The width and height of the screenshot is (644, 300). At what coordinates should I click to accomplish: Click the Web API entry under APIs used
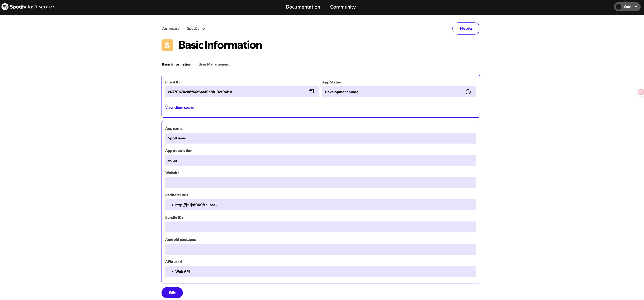183,272
